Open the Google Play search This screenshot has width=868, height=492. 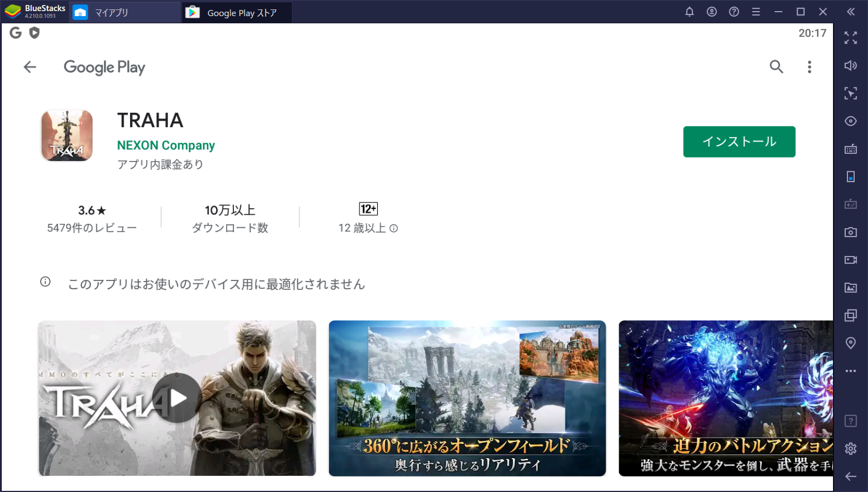click(x=776, y=67)
